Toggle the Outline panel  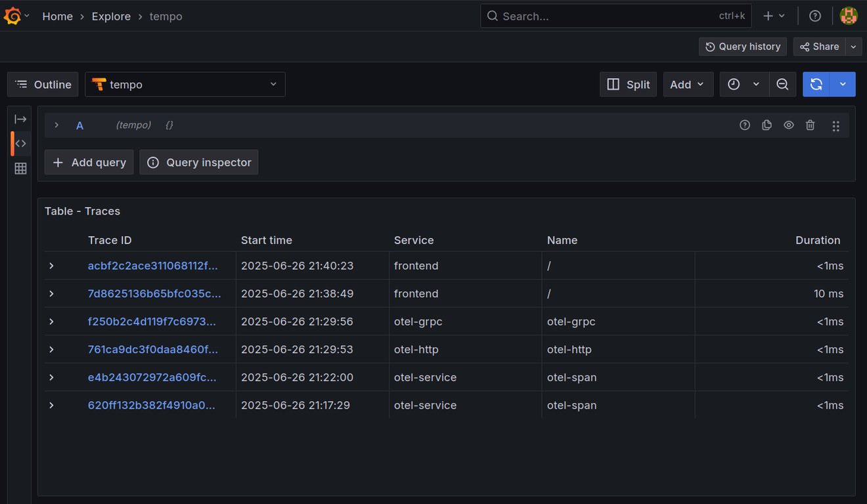42,84
